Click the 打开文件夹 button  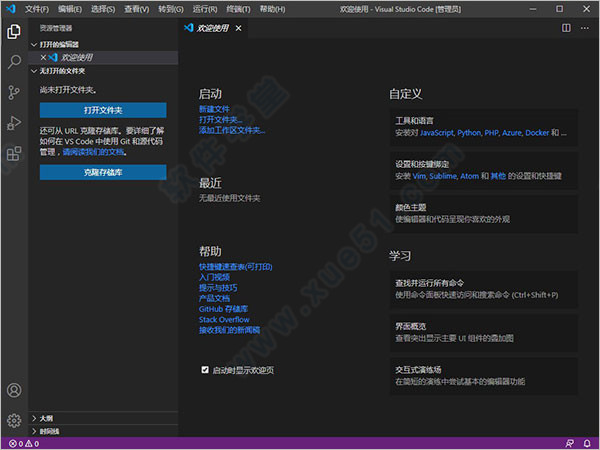point(103,110)
